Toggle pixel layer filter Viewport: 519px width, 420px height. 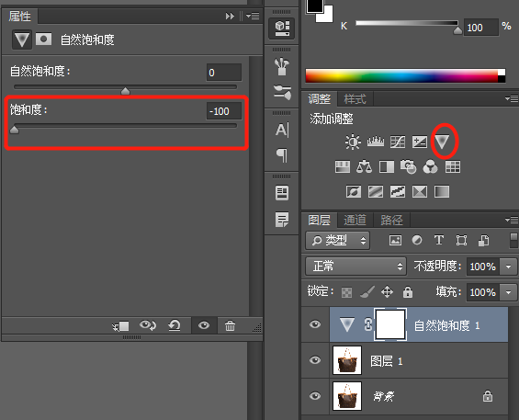[395, 240]
